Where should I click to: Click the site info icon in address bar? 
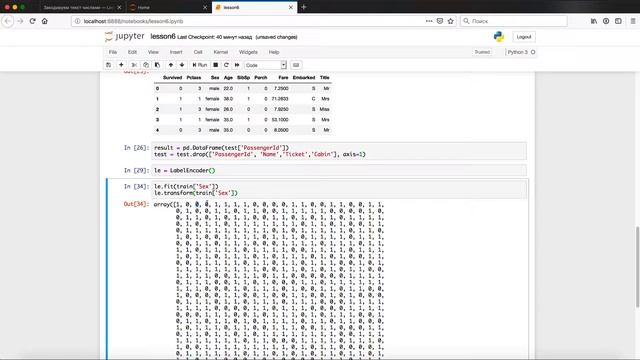(x=77, y=21)
